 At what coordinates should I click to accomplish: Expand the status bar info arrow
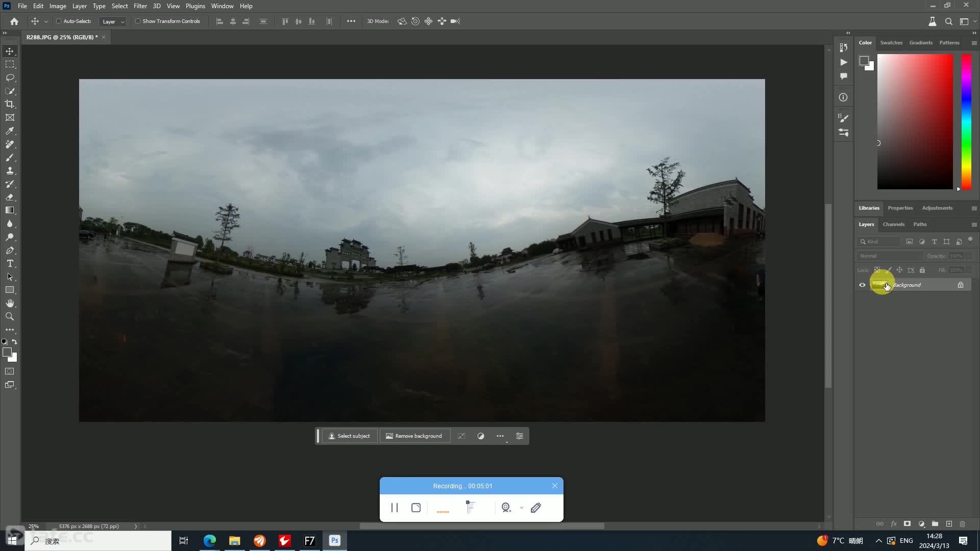136,526
